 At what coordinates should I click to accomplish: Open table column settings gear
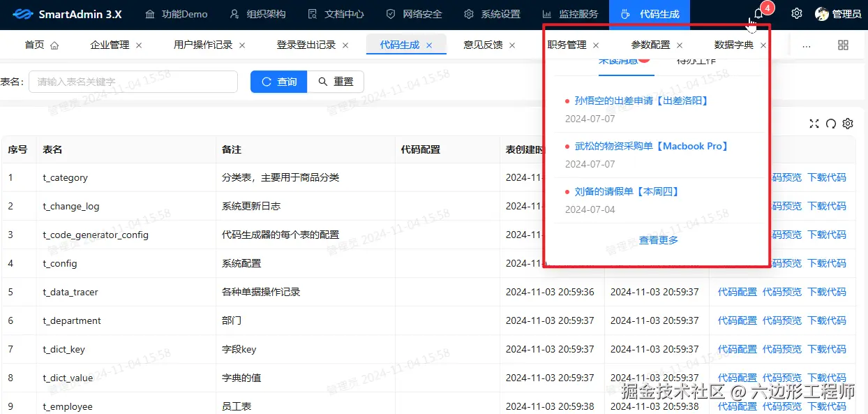point(848,124)
